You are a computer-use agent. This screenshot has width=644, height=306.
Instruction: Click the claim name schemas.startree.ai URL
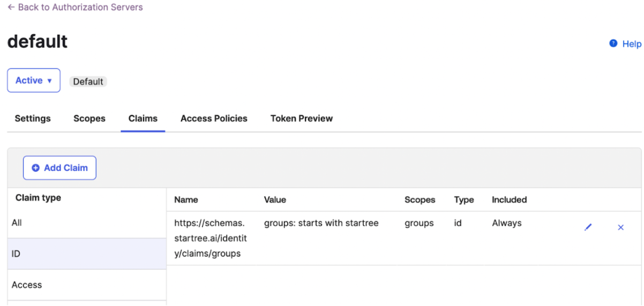pos(211,238)
